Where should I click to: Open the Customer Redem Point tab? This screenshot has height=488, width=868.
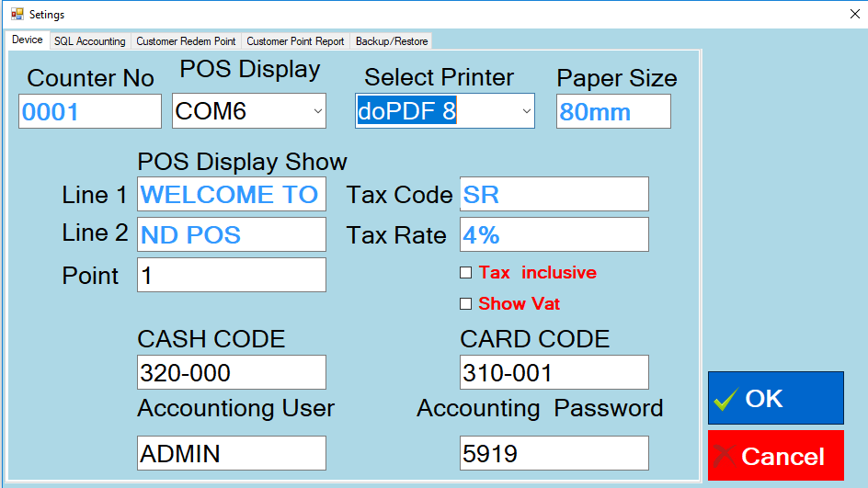[x=187, y=41]
